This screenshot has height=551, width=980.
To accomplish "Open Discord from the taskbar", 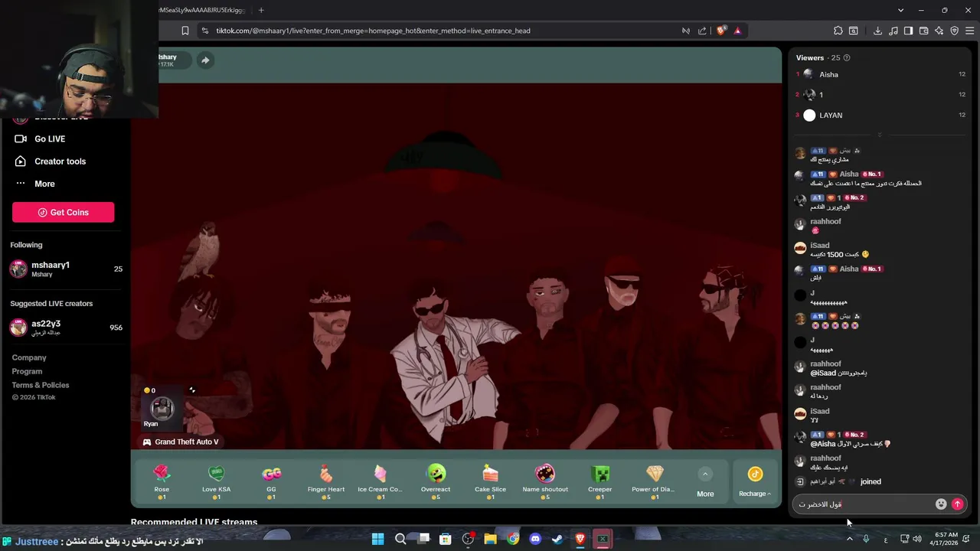I will pos(535,539).
